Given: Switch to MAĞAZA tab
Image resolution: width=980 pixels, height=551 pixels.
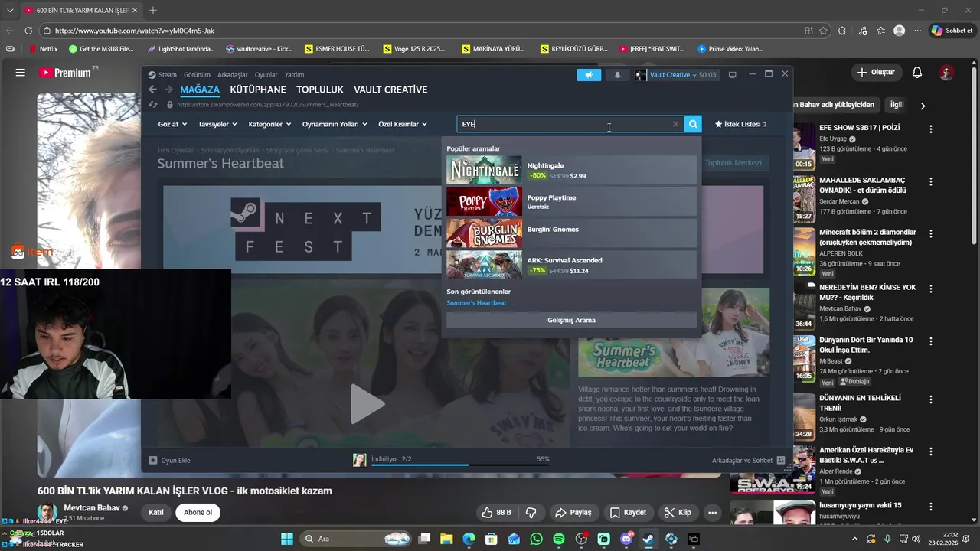Looking at the screenshot, I should pos(200,90).
